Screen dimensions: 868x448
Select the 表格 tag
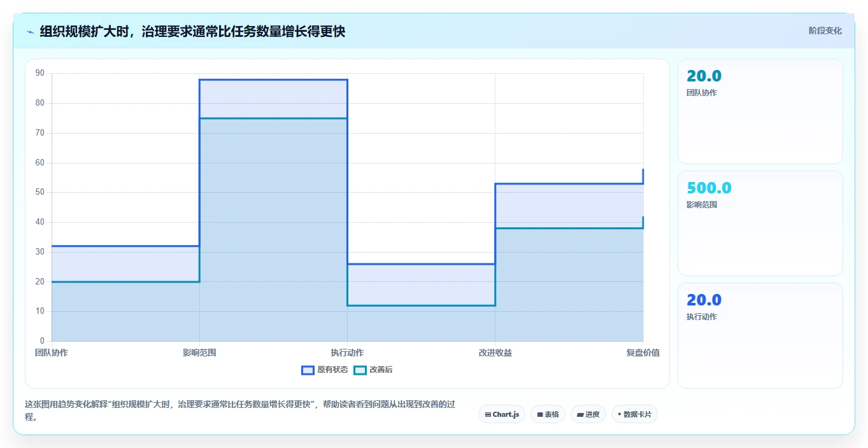[x=548, y=414]
